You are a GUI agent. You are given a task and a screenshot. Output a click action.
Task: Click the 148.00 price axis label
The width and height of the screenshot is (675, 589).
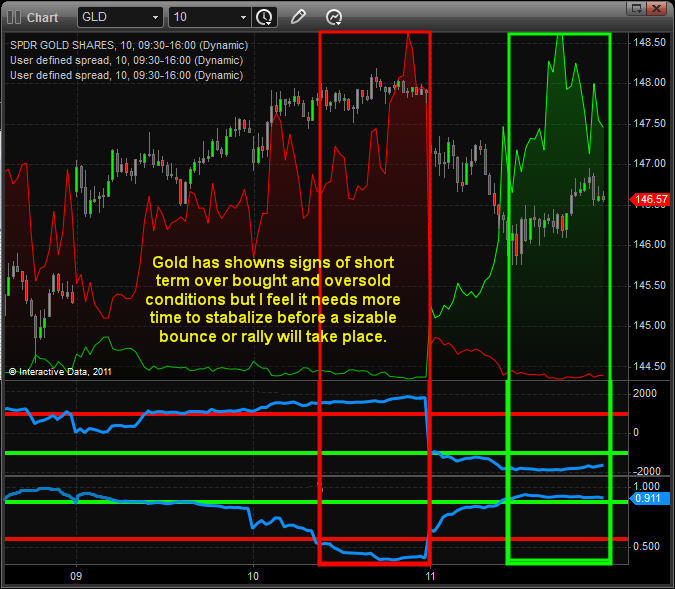(x=650, y=83)
